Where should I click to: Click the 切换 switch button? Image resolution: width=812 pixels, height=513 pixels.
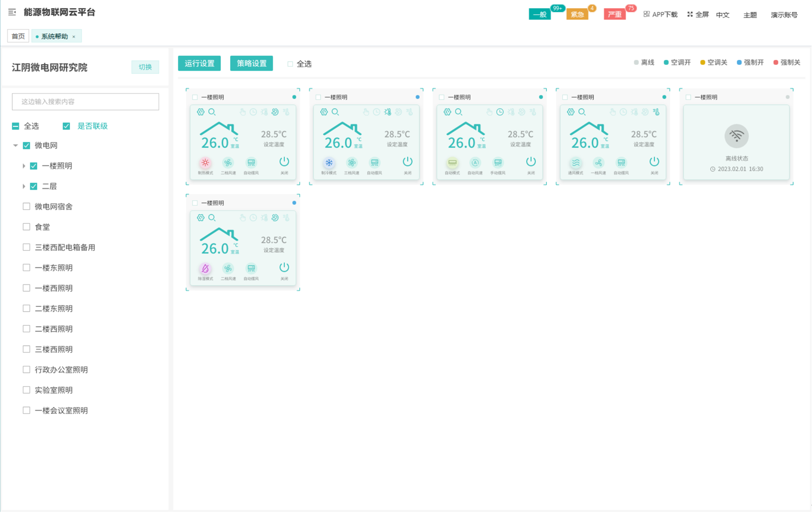[145, 67]
